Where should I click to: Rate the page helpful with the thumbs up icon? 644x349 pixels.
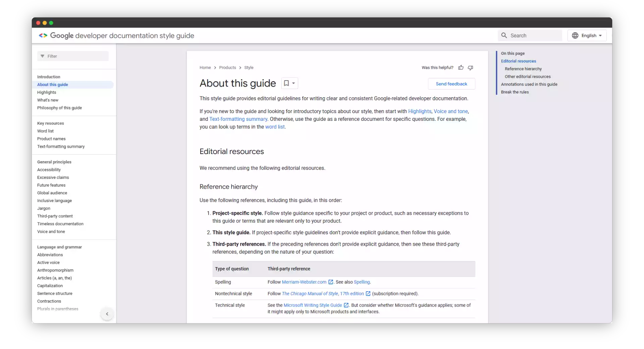[x=461, y=67]
